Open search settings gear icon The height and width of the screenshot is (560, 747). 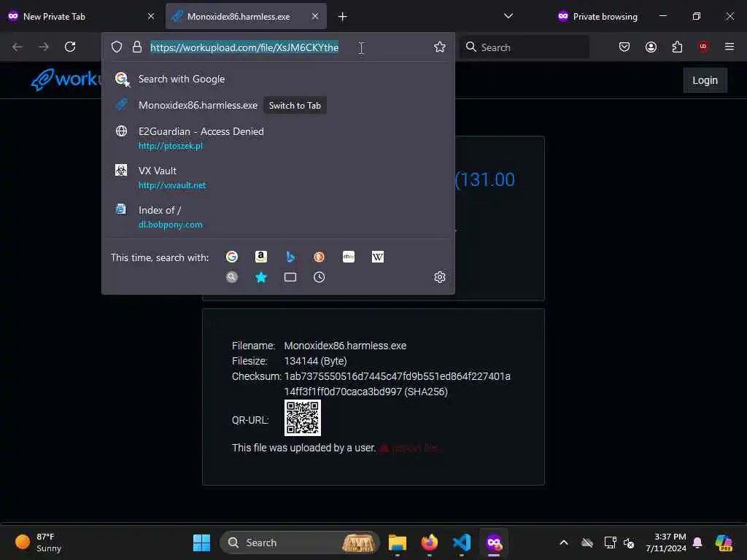(x=440, y=277)
